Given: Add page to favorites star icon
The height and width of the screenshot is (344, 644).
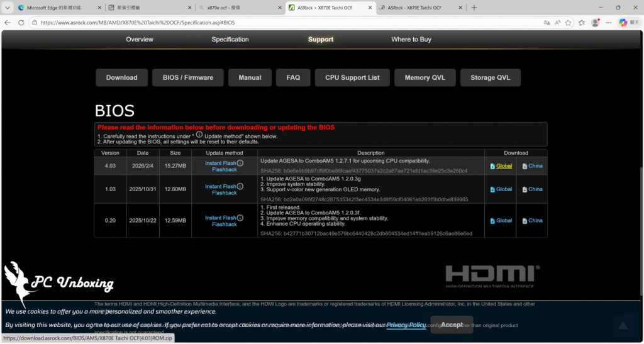Looking at the screenshot, I should point(568,23).
